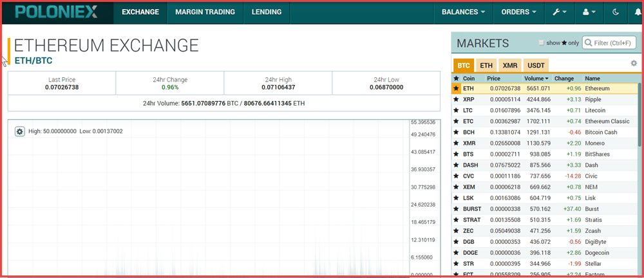Select the Ripple market row name

(x=592, y=99)
